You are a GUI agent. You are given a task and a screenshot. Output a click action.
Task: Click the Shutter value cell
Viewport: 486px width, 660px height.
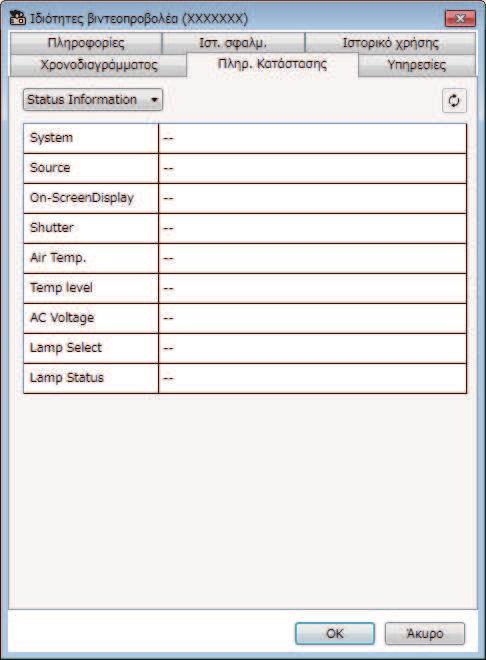[x=313, y=228]
